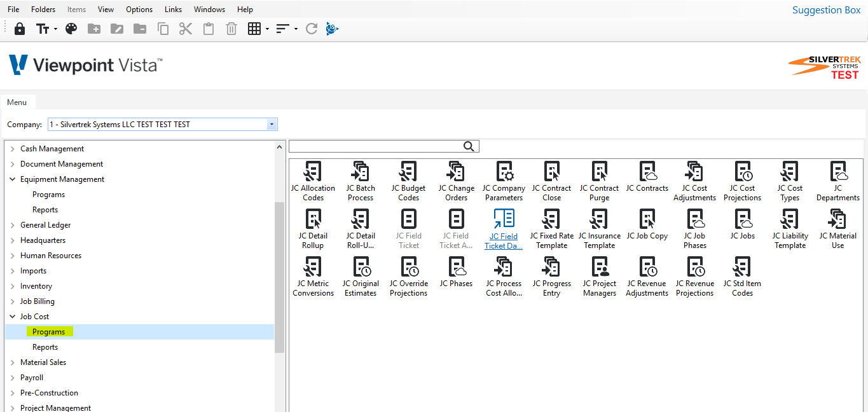Open JC Progress Entry
The height and width of the screenshot is (412, 868).
[x=551, y=277]
